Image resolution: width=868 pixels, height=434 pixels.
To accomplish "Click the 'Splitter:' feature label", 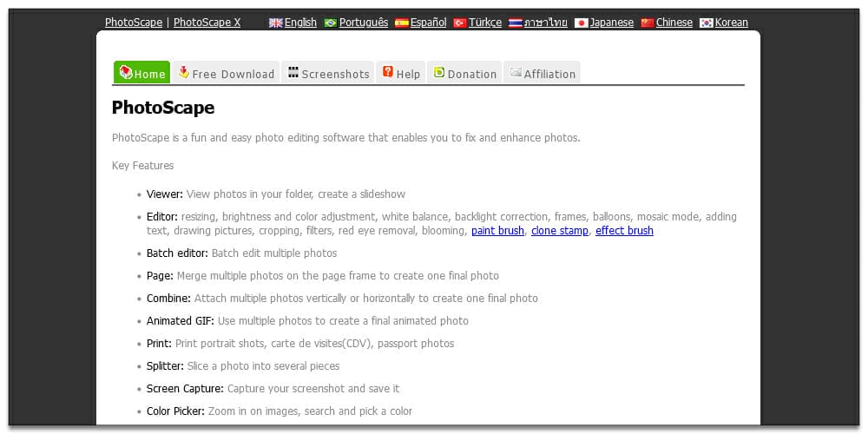I will [x=166, y=366].
